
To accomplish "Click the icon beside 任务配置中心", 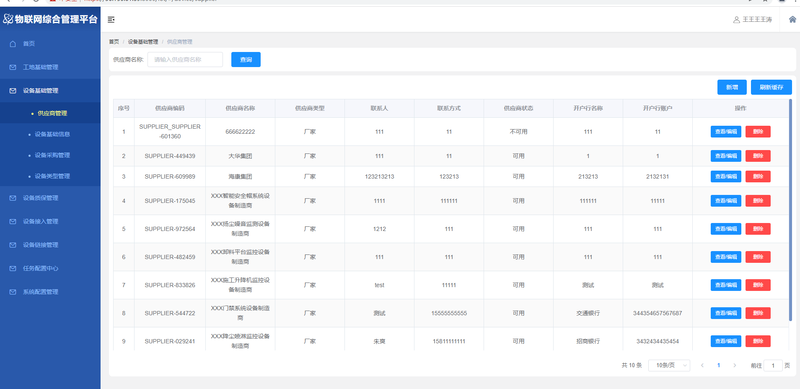I will [13, 269].
